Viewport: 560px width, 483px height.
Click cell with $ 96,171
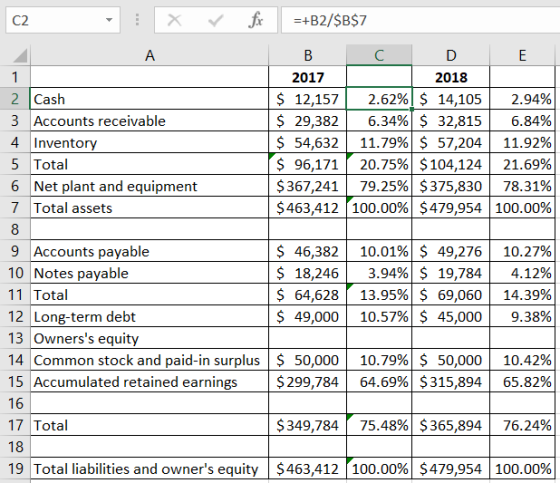tap(308, 164)
